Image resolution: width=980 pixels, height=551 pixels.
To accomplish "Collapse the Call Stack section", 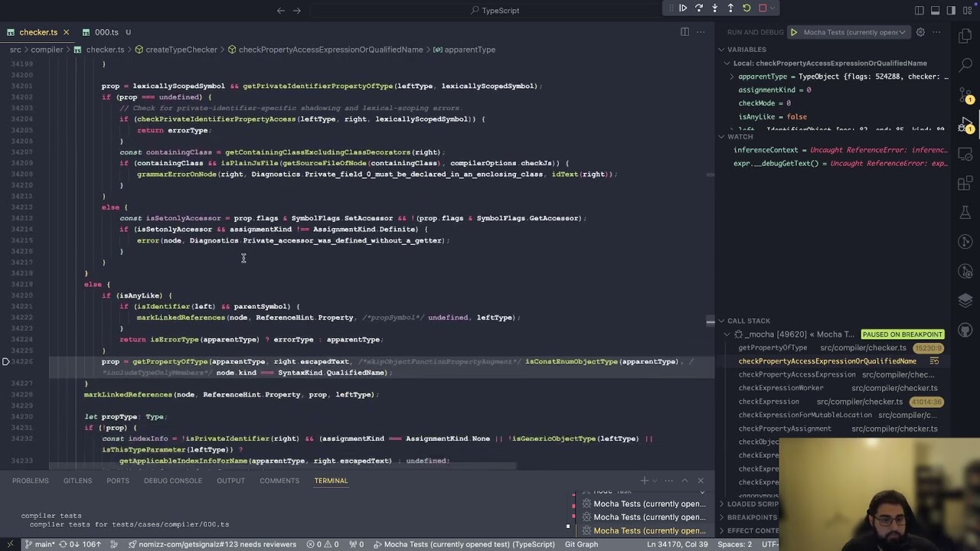I will [748, 321].
